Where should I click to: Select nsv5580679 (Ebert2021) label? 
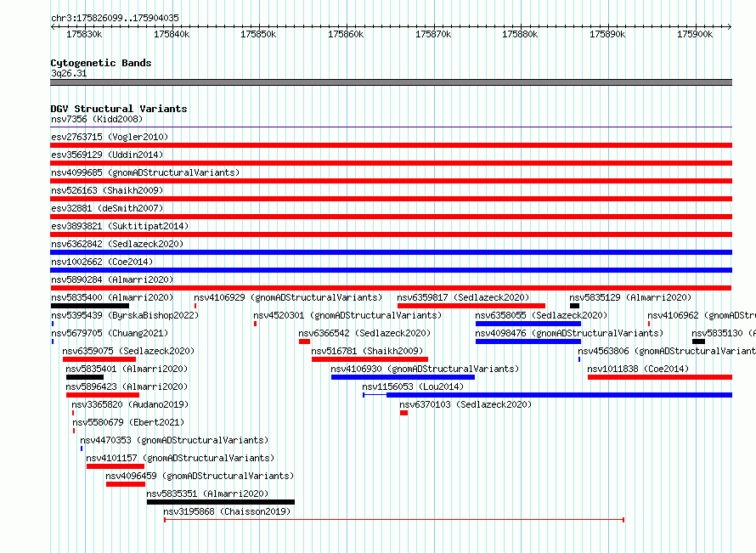[128, 422]
